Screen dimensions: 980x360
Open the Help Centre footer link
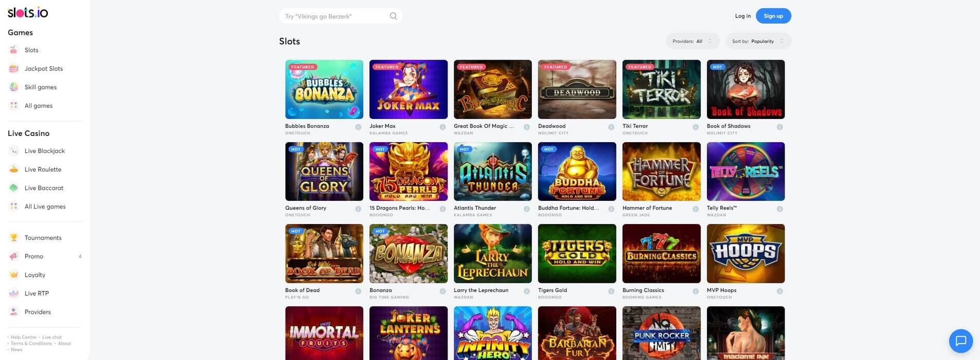(x=23, y=337)
